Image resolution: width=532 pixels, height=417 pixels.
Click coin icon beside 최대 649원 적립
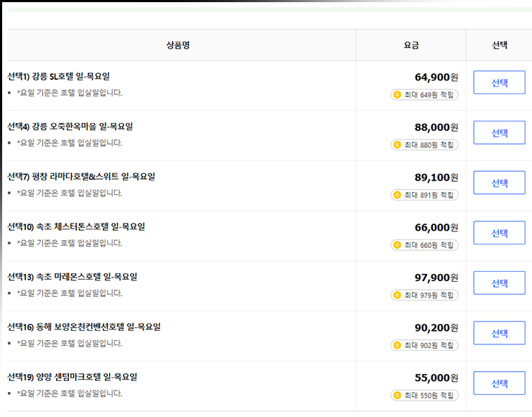pyautogui.click(x=397, y=95)
